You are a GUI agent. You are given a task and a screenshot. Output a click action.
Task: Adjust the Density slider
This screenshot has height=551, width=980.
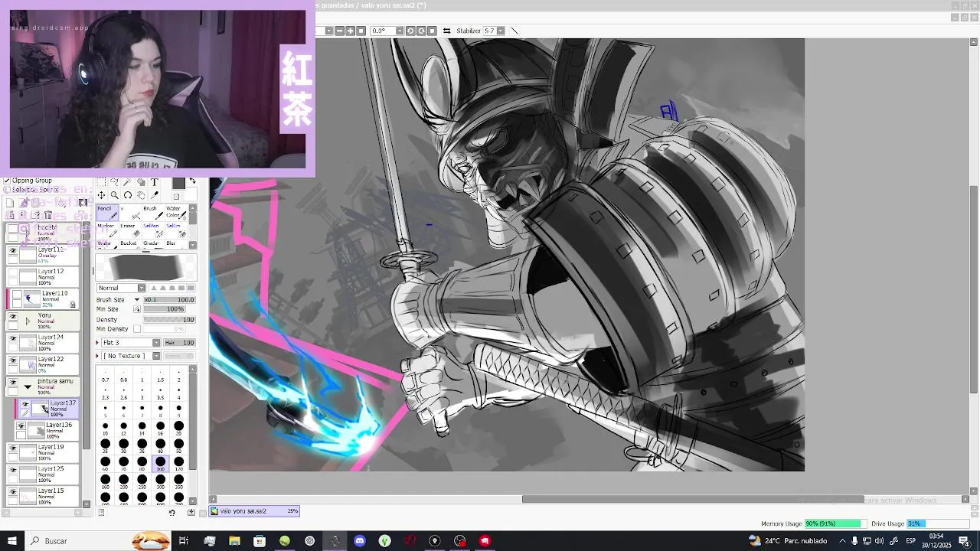coord(169,319)
